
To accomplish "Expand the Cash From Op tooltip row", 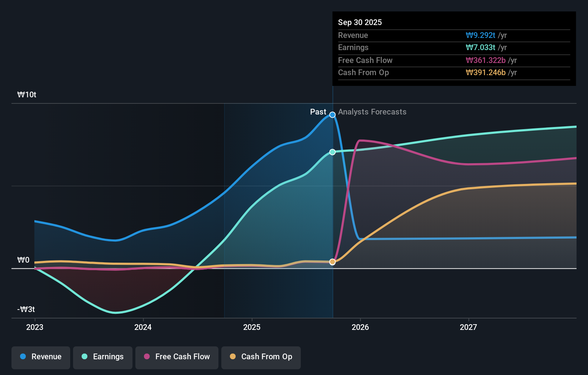I will [453, 72].
